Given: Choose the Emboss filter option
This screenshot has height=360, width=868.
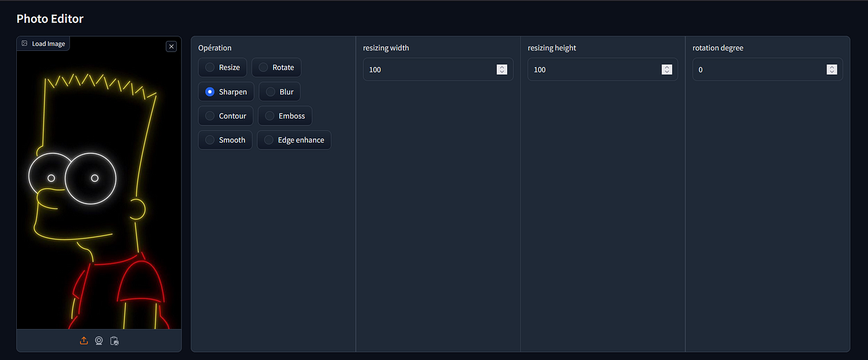Looking at the screenshot, I should [x=285, y=116].
